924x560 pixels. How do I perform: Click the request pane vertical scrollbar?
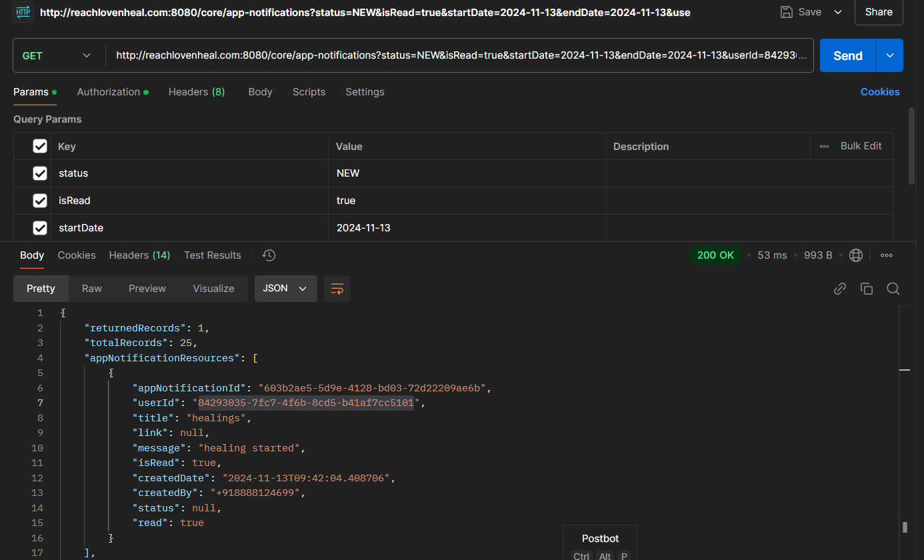(x=911, y=145)
